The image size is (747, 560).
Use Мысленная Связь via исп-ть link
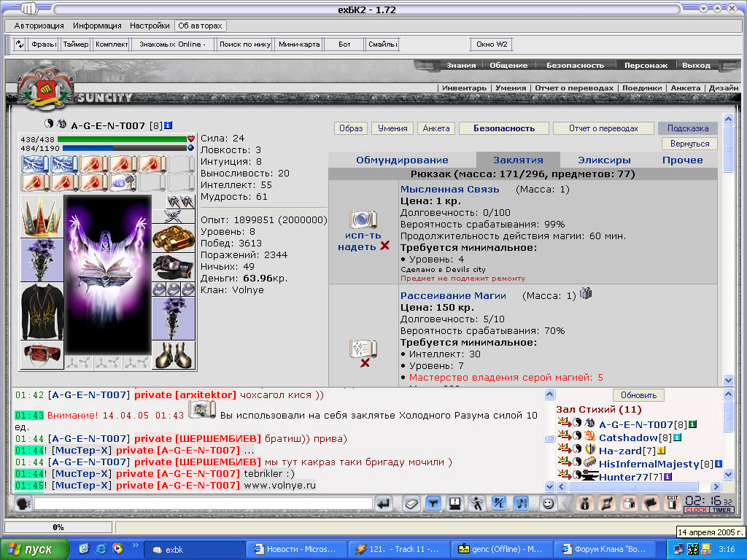tap(363, 236)
